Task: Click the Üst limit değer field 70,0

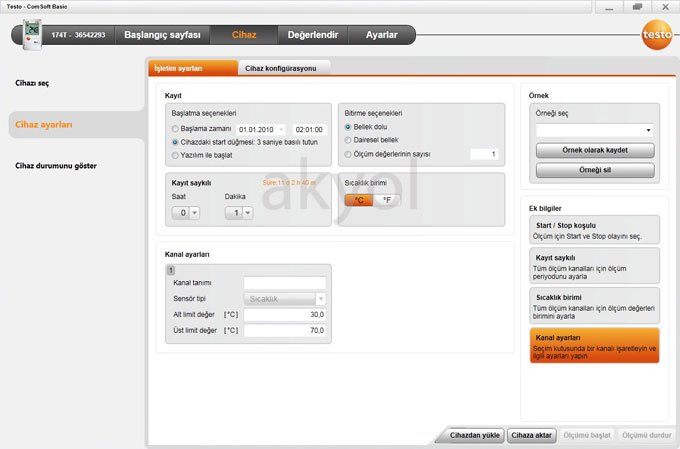Action: [x=285, y=331]
